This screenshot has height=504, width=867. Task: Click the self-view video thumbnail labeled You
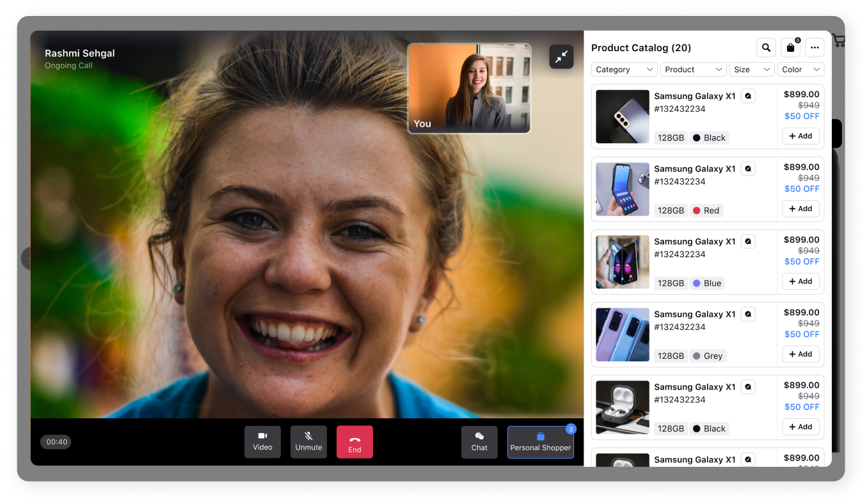coord(469,88)
